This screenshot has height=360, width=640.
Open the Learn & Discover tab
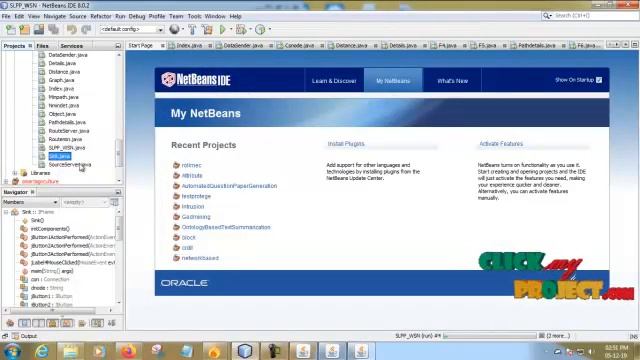[334, 81]
